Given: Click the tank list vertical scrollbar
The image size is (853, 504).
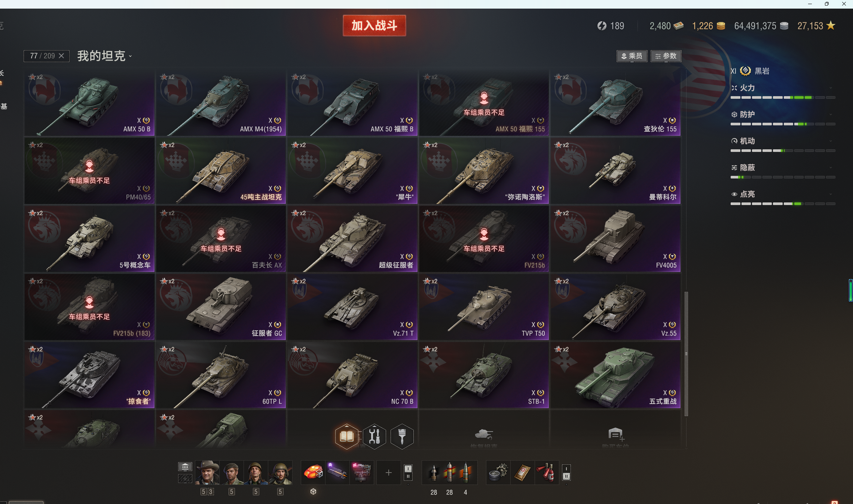Looking at the screenshot, I should click(x=686, y=354).
